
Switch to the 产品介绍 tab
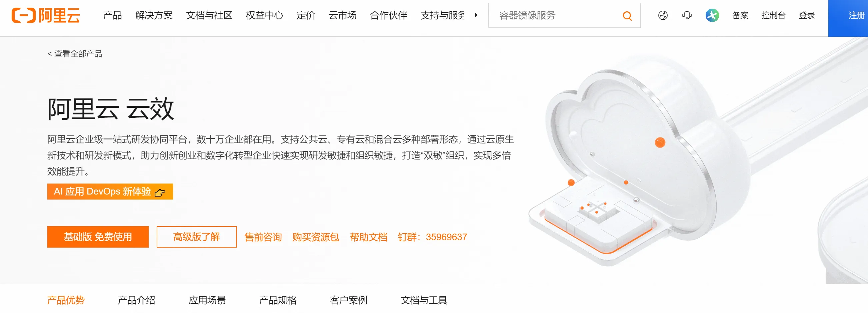[x=136, y=300]
